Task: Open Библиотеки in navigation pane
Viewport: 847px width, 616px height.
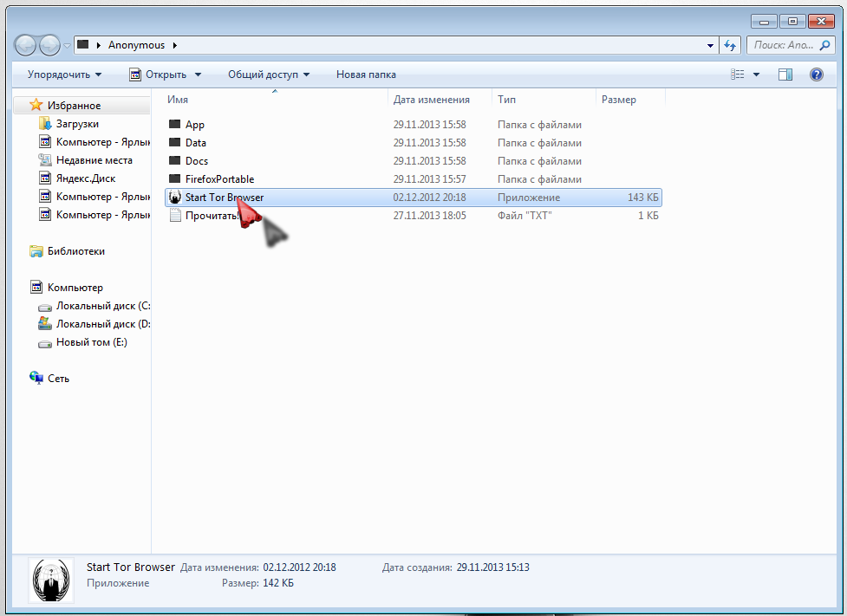Action: [76, 251]
